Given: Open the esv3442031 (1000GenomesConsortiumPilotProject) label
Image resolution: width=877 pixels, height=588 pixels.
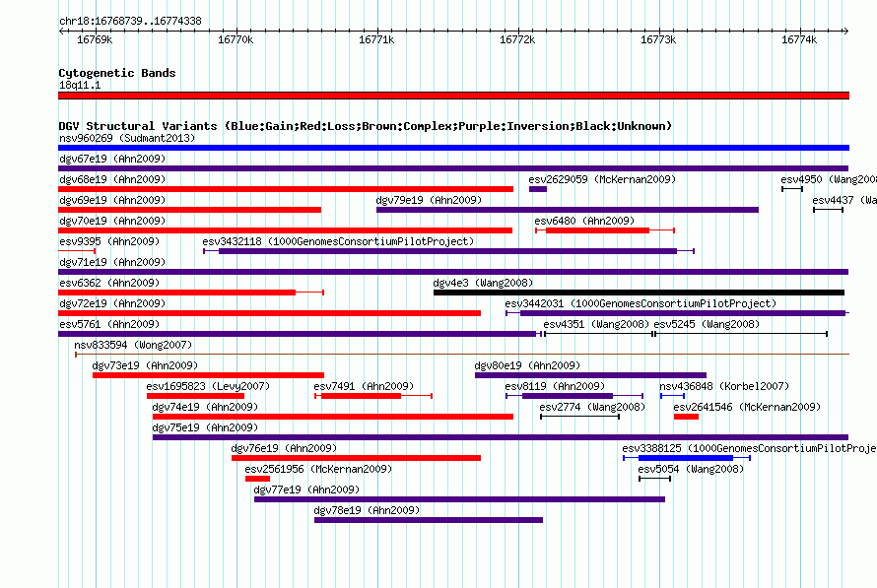Looking at the screenshot, I should pyautogui.click(x=641, y=303).
